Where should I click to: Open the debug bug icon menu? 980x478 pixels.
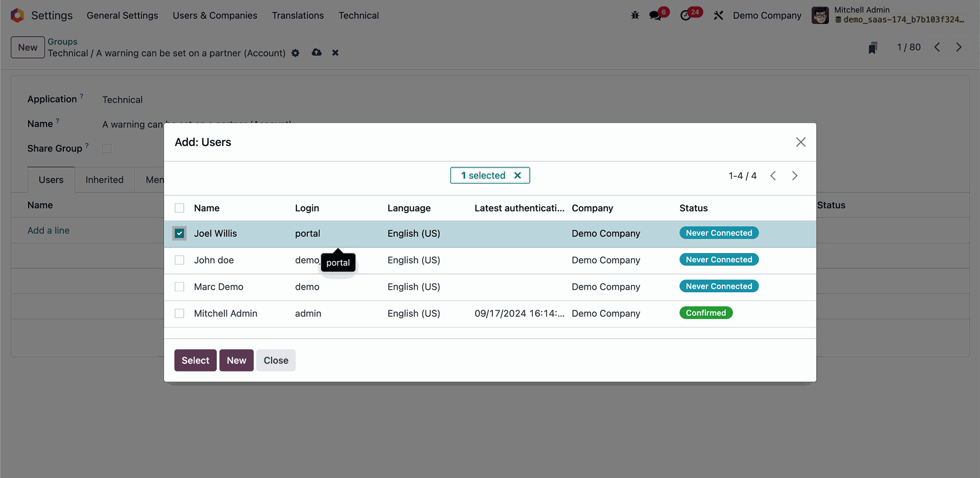click(635, 15)
